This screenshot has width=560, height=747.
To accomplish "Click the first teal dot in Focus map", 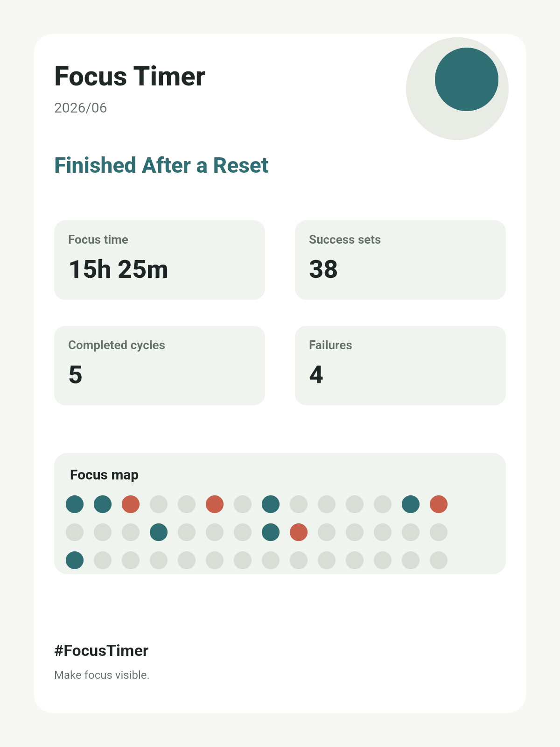I will click(75, 504).
